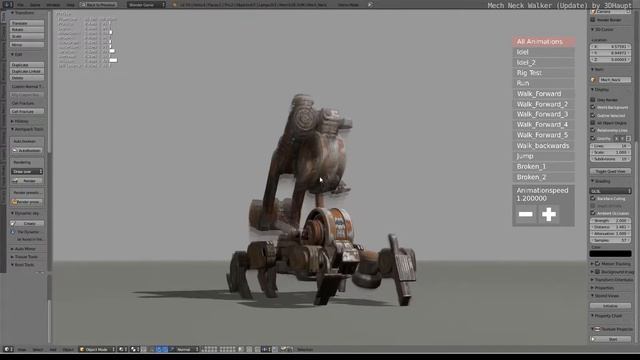
Task: Click the second group of layer buttons
Action: pos(228,349)
